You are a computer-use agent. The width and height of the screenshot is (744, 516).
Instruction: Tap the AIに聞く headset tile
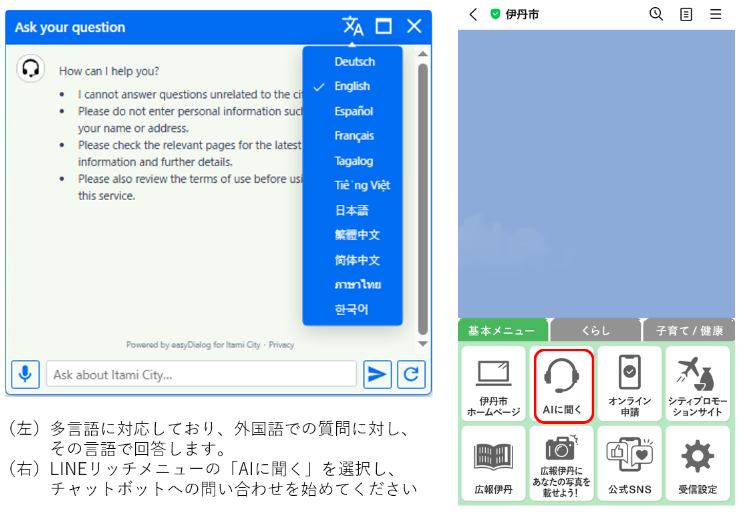tap(562, 384)
